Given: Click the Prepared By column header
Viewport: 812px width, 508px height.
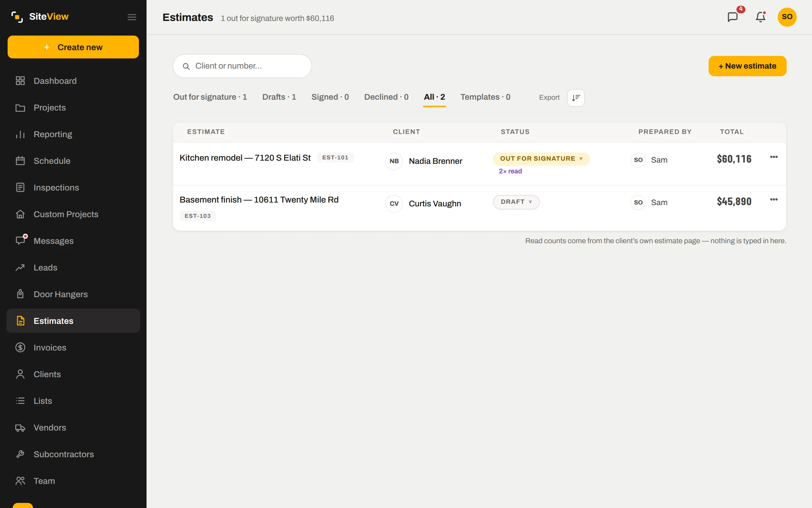Looking at the screenshot, I should (665, 132).
